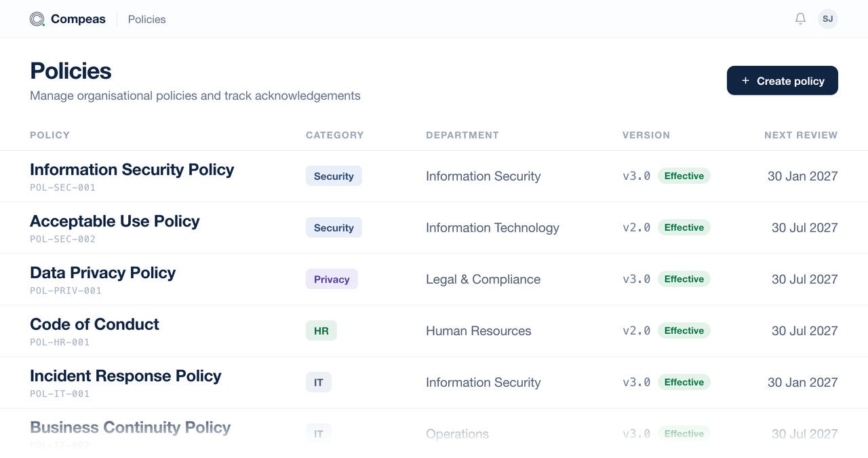Click the plus icon in Create policy
The height and width of the screenshot is (458, 868).
click(745, 81)
